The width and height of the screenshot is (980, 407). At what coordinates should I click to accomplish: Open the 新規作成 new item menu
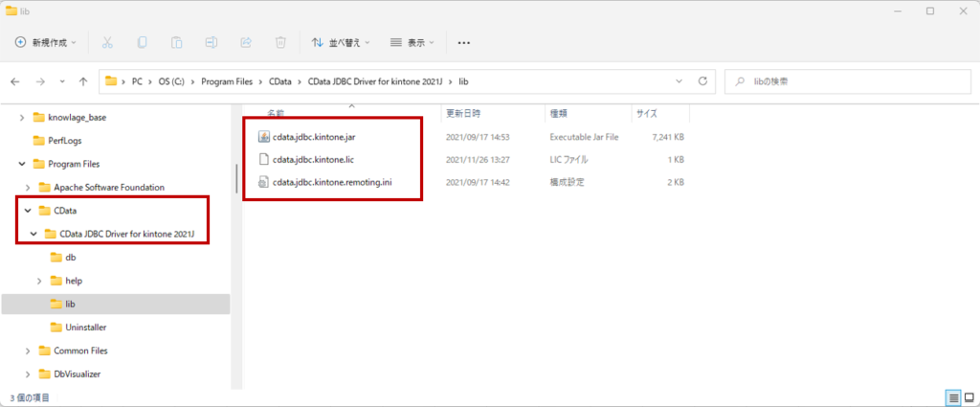(x=46, y=42)
